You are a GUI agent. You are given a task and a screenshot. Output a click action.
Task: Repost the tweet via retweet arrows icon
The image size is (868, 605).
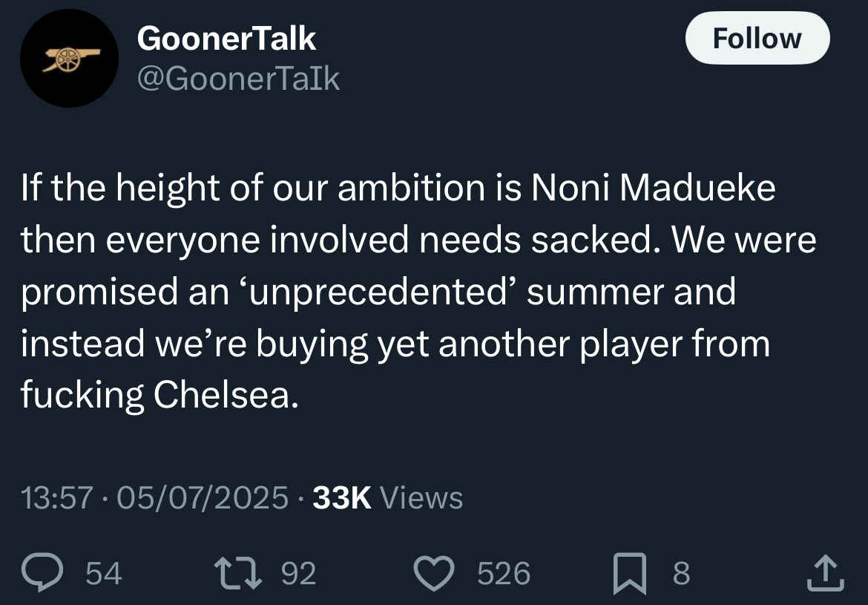click(x=238, y=573)
